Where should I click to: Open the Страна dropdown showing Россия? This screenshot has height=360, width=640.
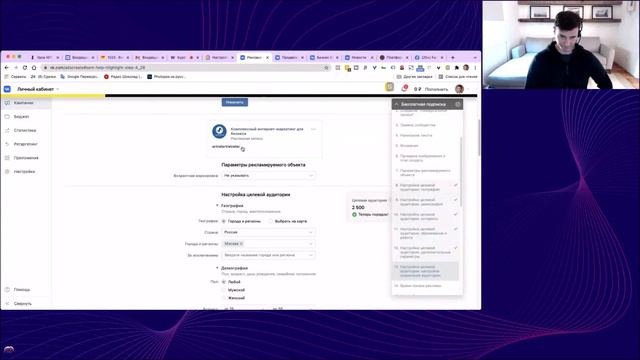268,232
